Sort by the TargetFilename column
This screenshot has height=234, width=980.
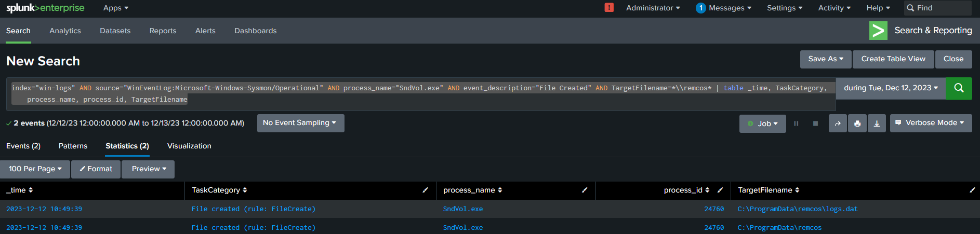coord(769,190)
